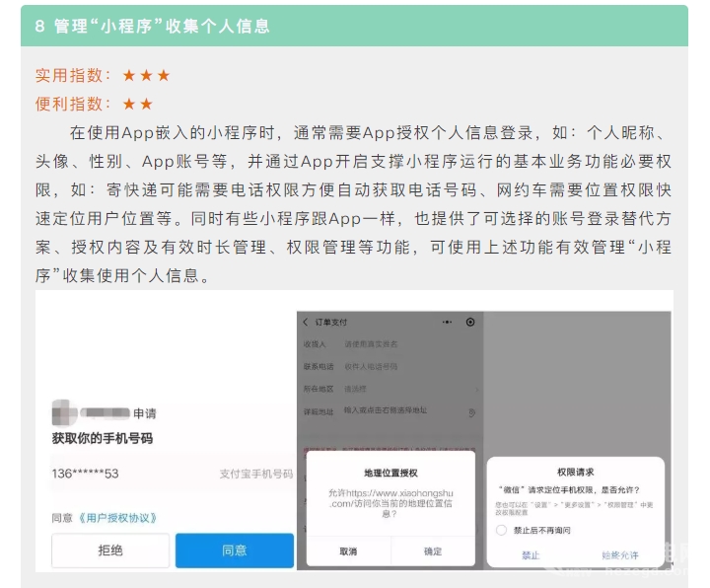
Task: Click the location pin icon in 详细地址 row
Action: (472, 411)
